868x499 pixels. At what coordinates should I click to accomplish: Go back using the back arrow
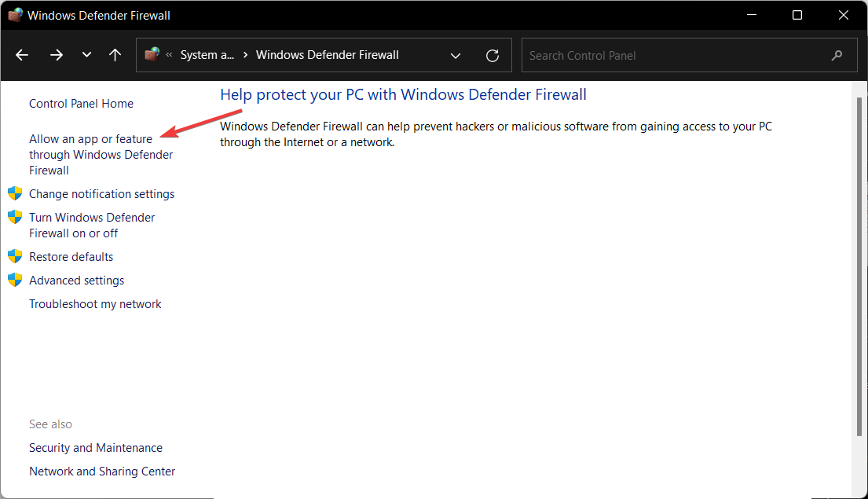tap(22, 55)
